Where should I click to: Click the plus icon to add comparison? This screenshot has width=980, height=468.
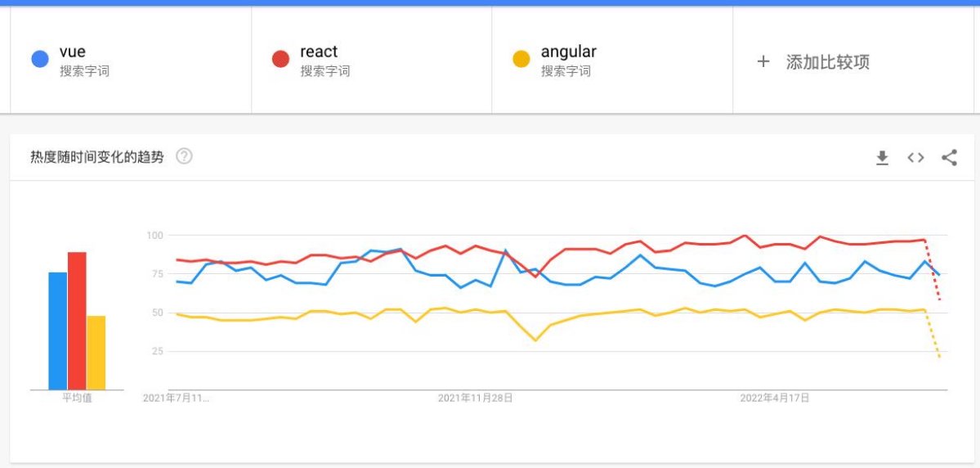(763, 61)
